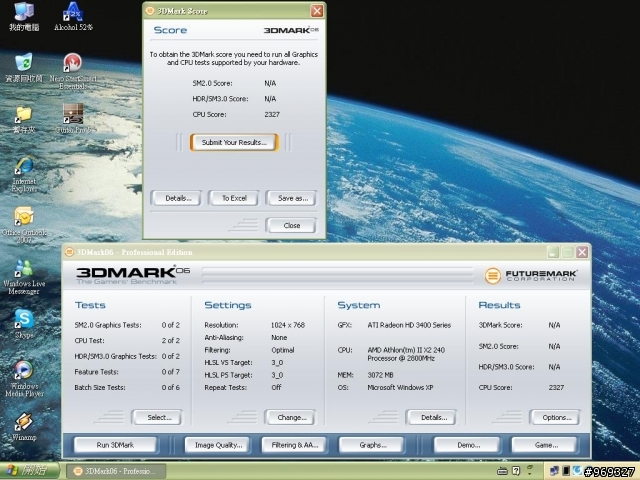Click the 'ATI Radeon HD 3400 Series' text
The width and height of the screenshot is (640, 480).
point(409,325)
